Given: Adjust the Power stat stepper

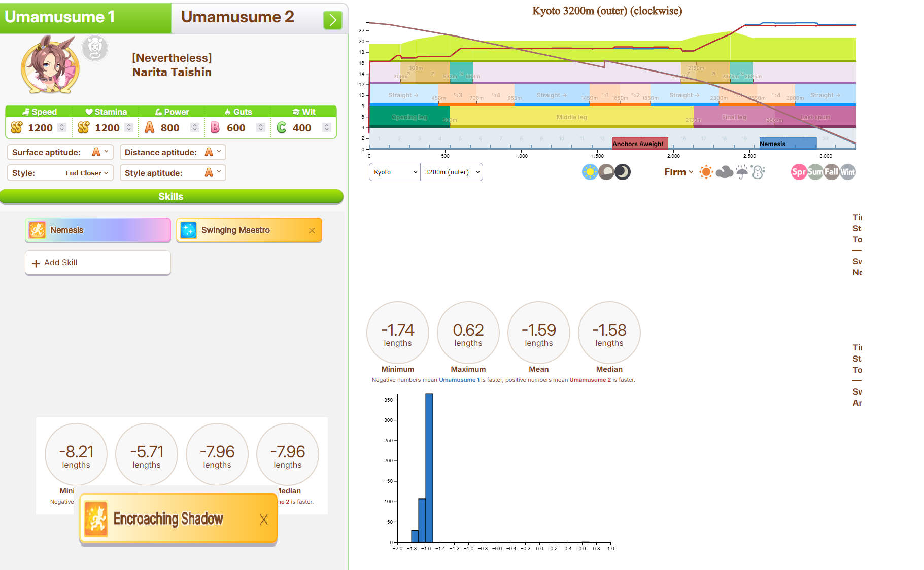Looking at the screenshot, I should pyautogui.click(x=195, y=128).
